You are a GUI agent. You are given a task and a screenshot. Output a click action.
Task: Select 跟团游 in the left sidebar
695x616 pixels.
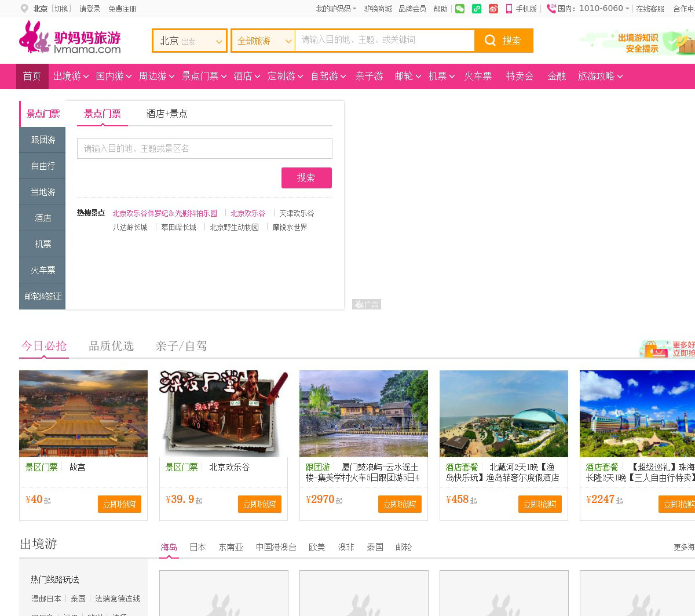[43, 140]
